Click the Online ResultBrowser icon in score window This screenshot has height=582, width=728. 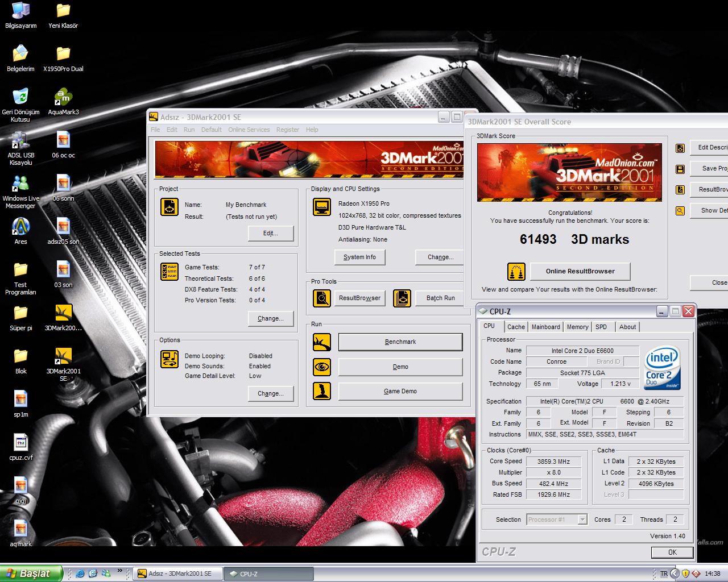point(516,271)
